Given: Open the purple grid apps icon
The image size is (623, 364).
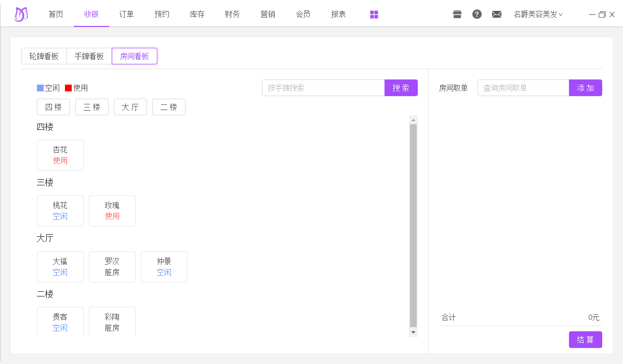Looking at the screenshot, I should 374,15.
